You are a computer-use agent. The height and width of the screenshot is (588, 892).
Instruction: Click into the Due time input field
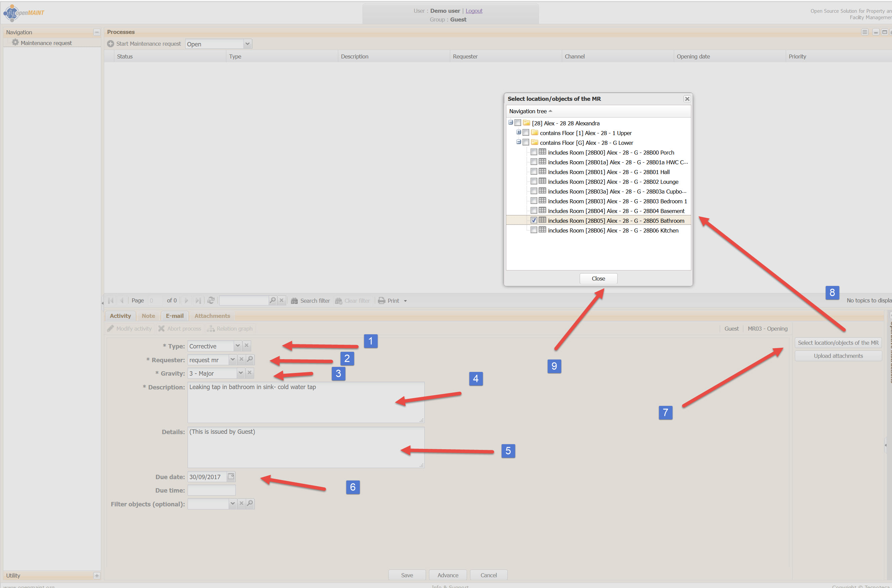click(211, 490)
